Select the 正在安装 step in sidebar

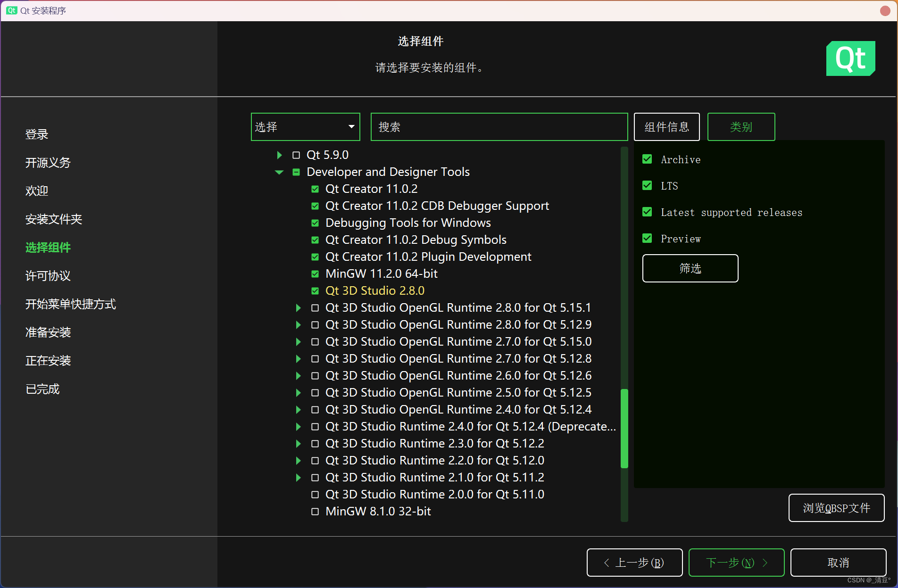(48, 361)
